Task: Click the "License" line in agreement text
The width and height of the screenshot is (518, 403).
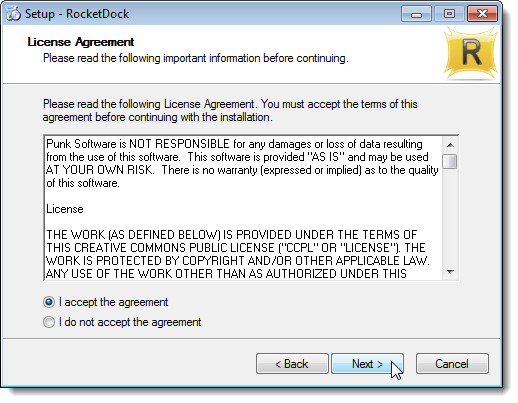Action: [65, 209]
